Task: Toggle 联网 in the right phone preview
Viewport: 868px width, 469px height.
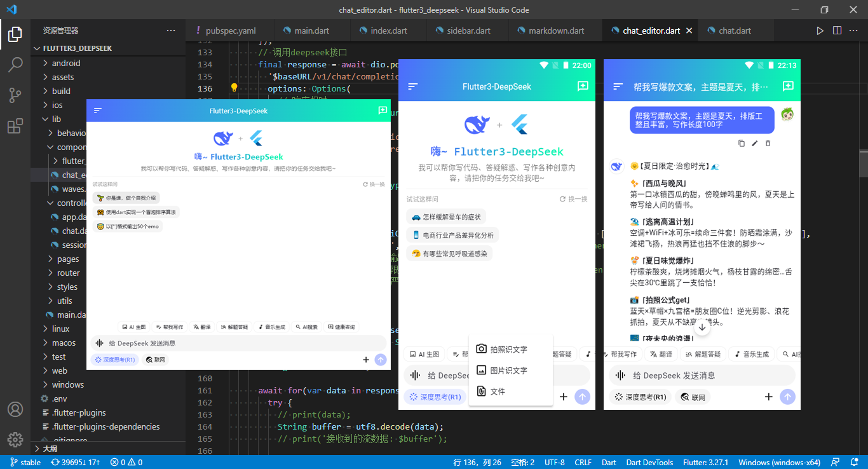Action: [x=693, y=397]
